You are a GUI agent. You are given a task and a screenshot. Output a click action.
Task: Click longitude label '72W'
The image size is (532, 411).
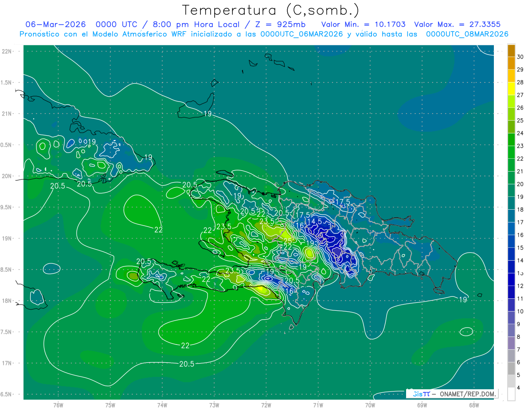[266, 405]
